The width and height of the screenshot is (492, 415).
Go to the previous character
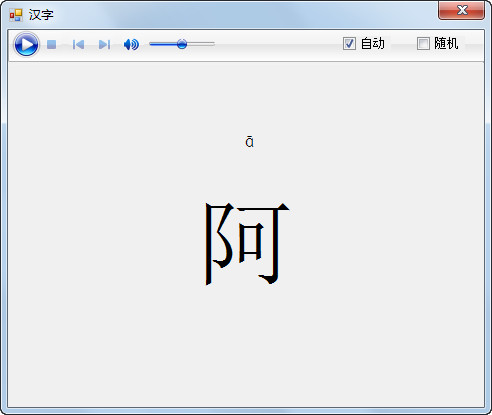pyautogui.click(x=78, y=44)
